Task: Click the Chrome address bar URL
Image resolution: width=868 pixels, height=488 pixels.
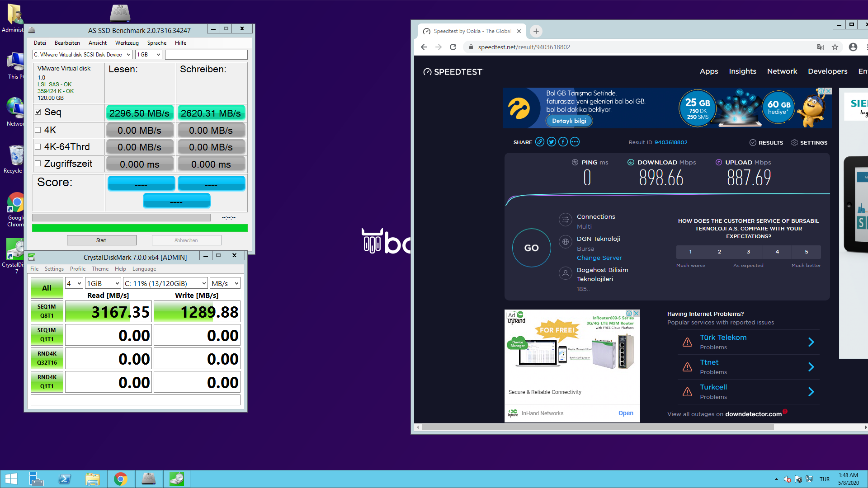Action: pos(524,47)
